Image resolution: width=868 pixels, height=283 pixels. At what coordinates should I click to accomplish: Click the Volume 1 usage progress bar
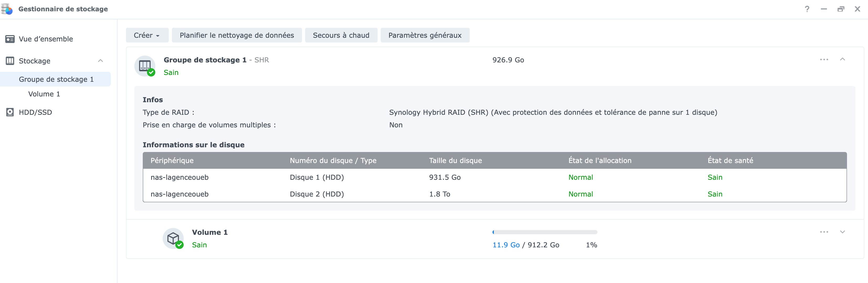point(544,232)
